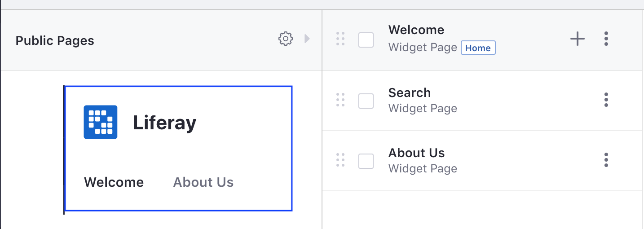Open About Us kebab options menu
644x229 pixels.
pos(606,160)
